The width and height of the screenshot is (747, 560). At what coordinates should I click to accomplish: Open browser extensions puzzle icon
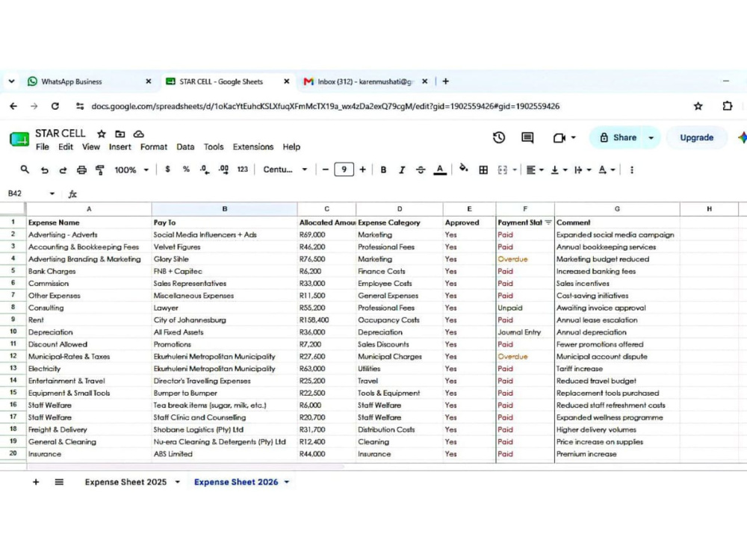pos(727,106)
